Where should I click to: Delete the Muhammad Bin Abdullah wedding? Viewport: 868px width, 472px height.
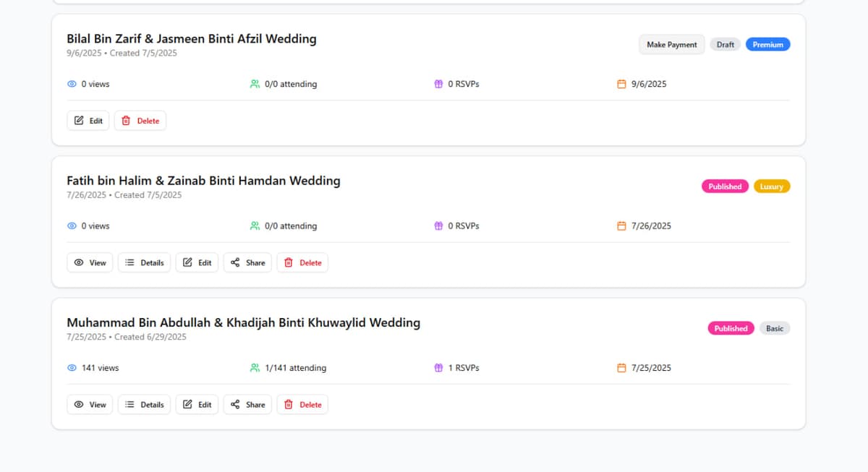(302, 405)
